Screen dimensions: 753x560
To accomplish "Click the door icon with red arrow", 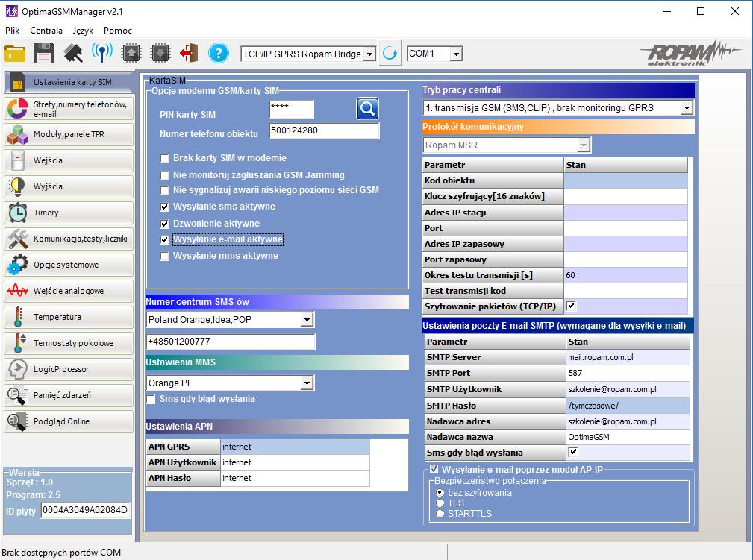I will pyautogui.click(x=190, y=53).
